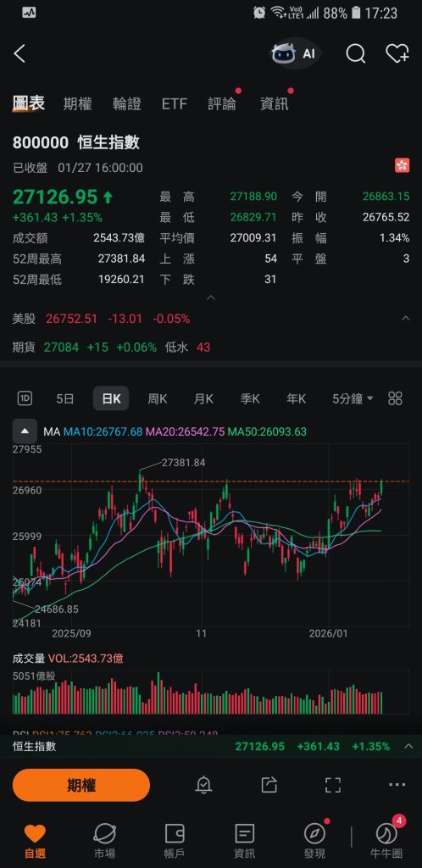
Task: Select the 5日 chart period
Action: 64,398
